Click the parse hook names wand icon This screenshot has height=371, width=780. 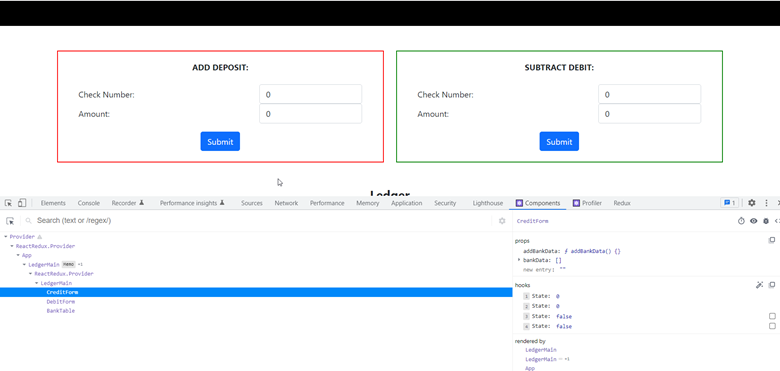tap(759, 285)
